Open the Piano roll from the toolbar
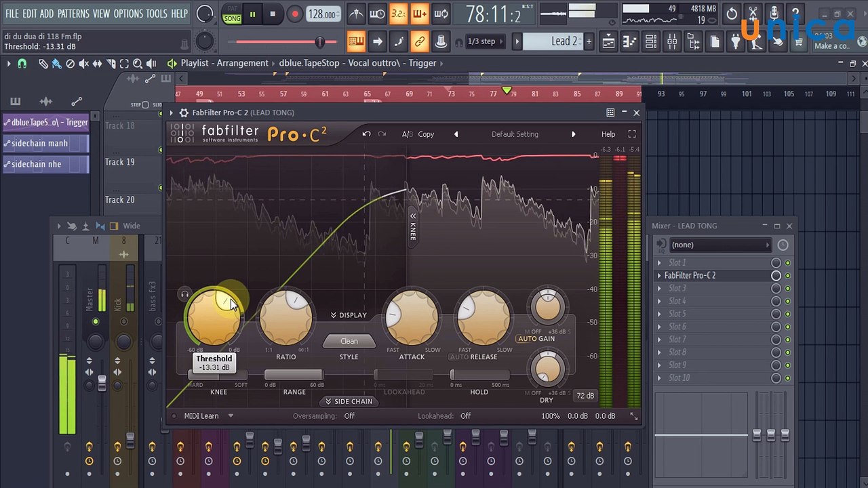This screenshot has height=488, width=868. [629, 42]
